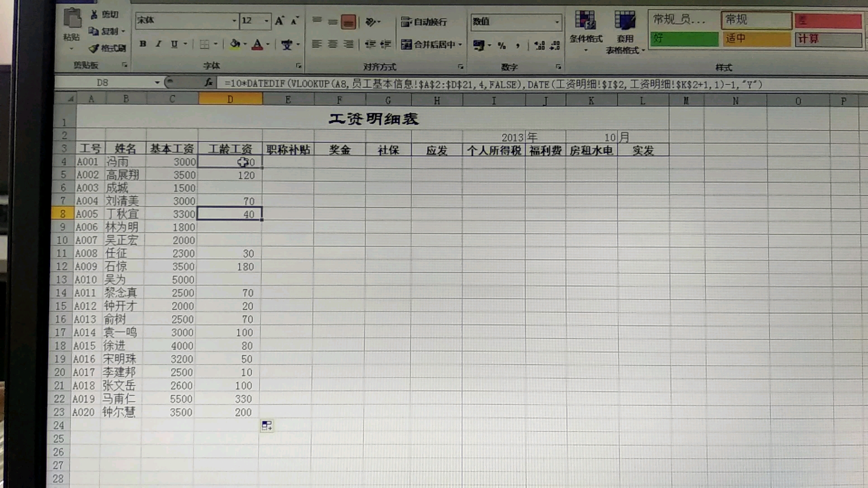Align text left

coord(317,44)
